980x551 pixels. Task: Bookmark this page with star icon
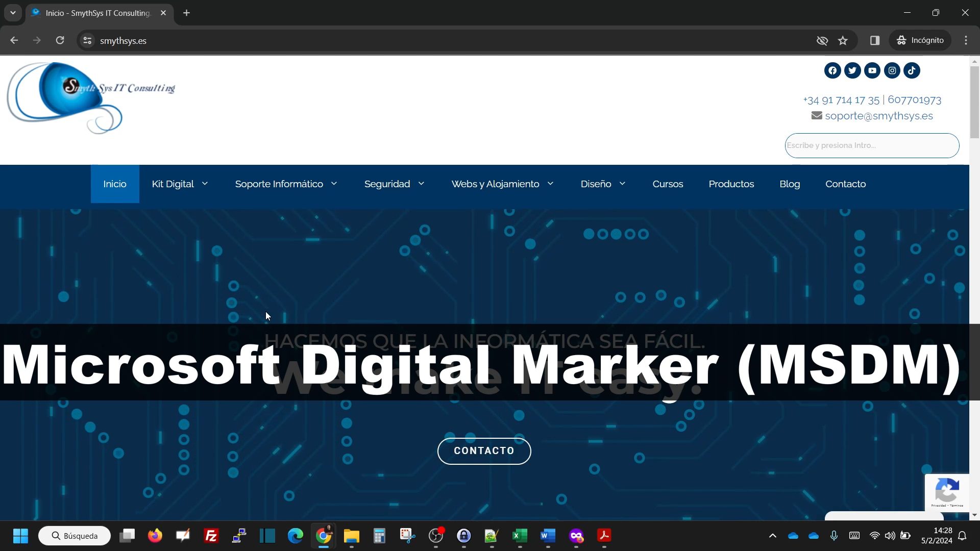843,40
